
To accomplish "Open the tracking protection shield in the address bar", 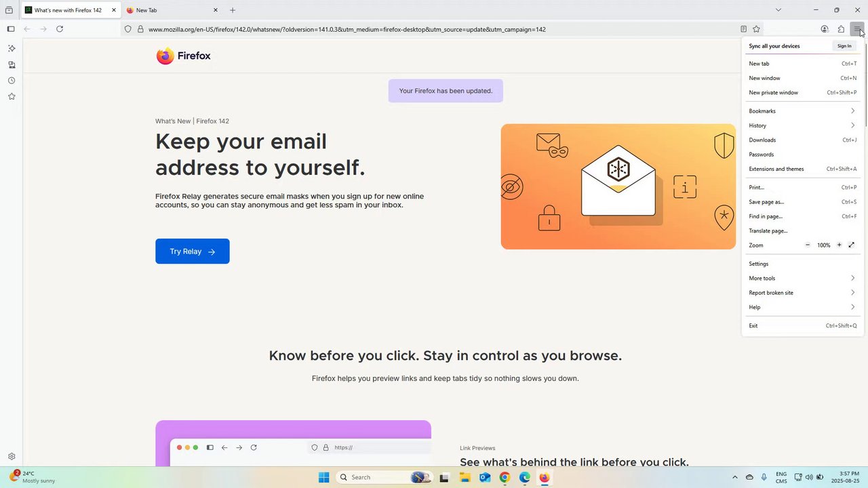I will (127, 29).
